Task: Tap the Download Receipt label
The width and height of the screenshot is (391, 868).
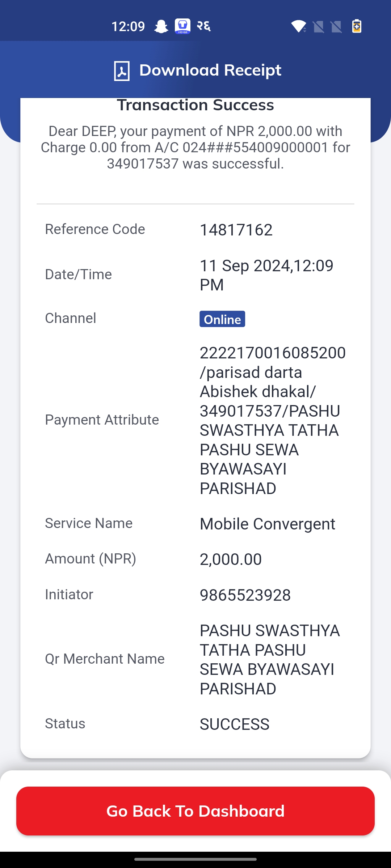Action: (210, 70)
